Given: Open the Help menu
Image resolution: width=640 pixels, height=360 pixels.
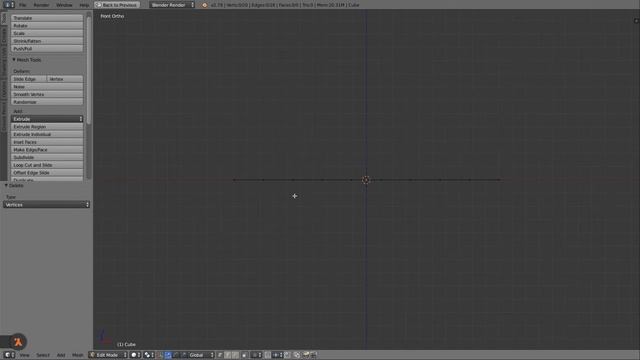Looking at the screenshot, I should coord(84,5).
